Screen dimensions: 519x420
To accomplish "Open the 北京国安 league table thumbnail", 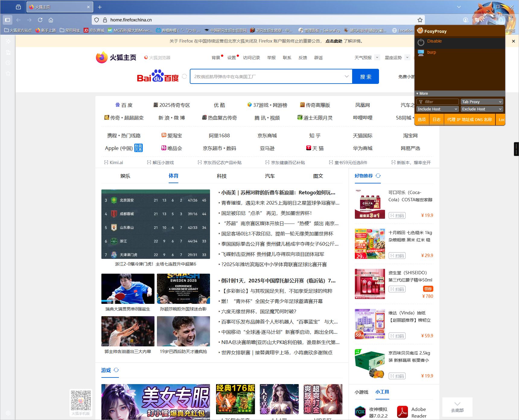I will 155,224.
